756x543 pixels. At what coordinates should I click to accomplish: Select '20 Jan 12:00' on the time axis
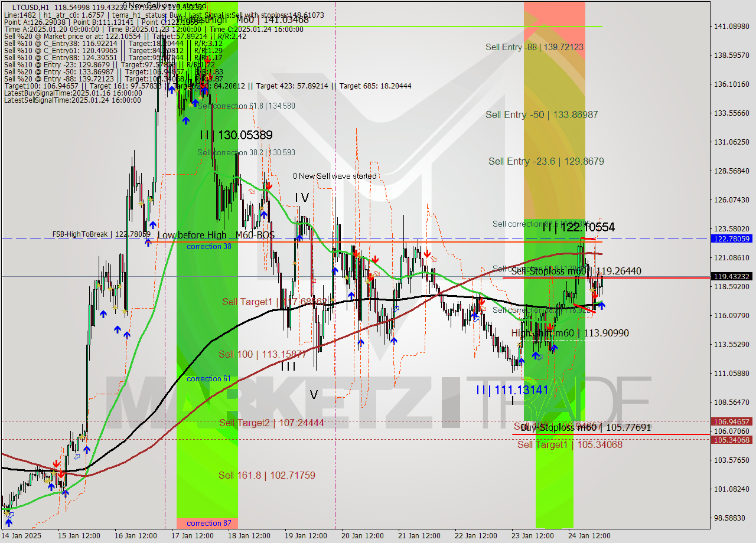pos(363,536)
